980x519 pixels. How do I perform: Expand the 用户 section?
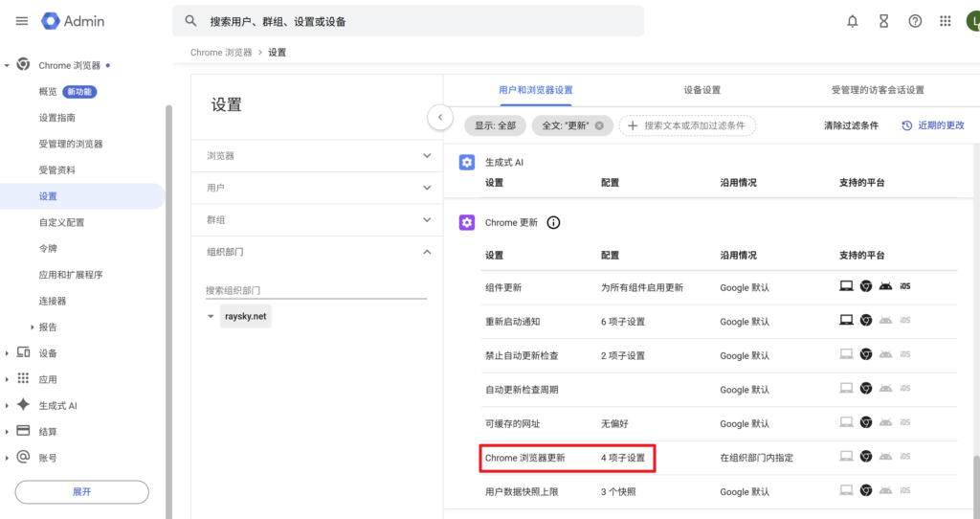tap(427, 188)
